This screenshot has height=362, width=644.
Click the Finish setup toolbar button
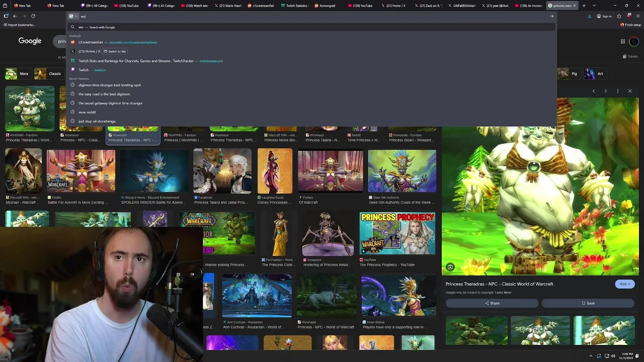point(630,25)
